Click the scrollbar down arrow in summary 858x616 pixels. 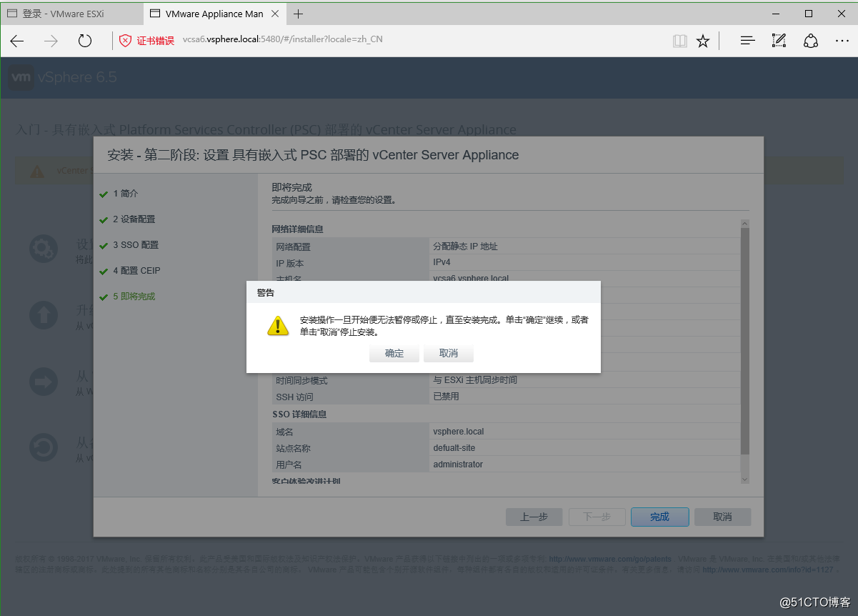click(745, 479)
